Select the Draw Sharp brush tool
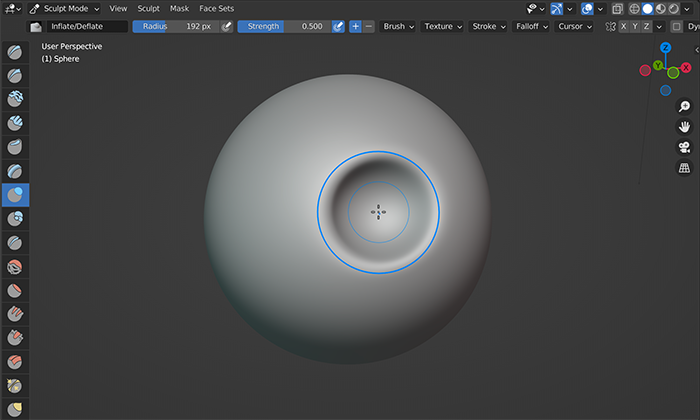The height and width of the screenshot is (420, 700). [x=15, y=76]
